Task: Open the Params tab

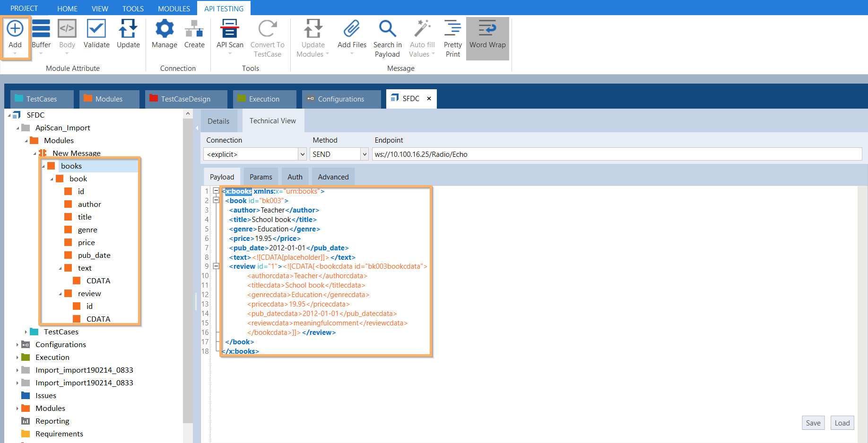Action: point(260,177)
